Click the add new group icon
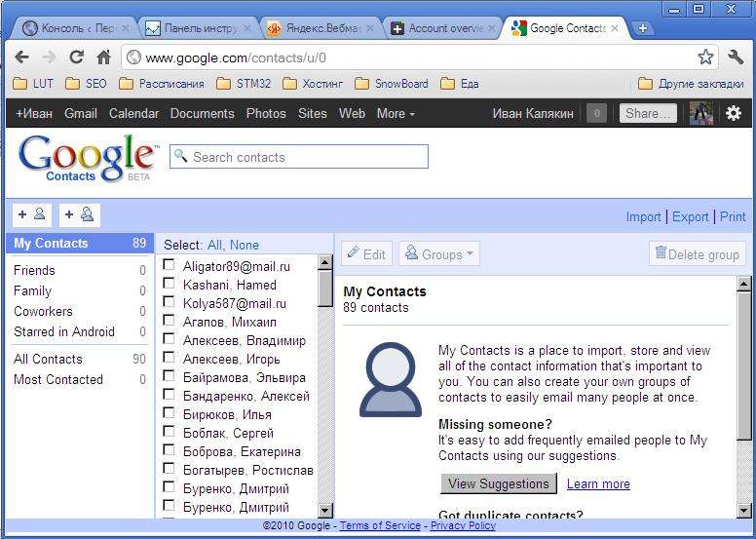The width and height of the screenshot is (756, 539). (x=80, y=214)
